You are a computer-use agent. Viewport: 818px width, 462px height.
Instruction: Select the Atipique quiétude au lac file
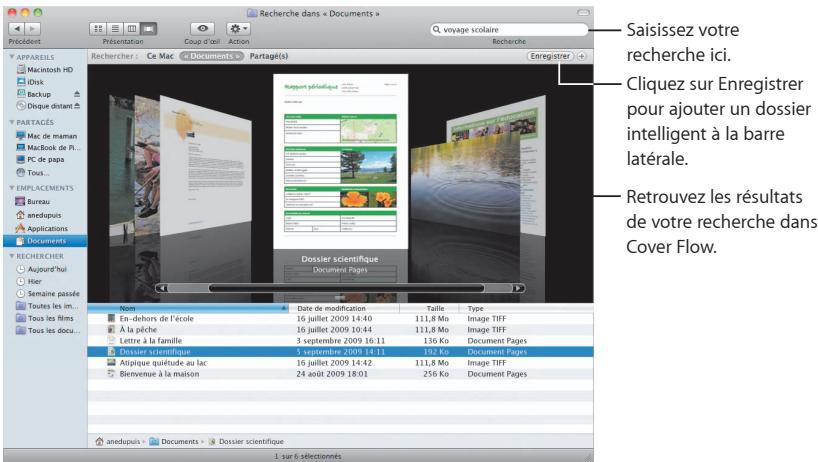coord(340,363)
